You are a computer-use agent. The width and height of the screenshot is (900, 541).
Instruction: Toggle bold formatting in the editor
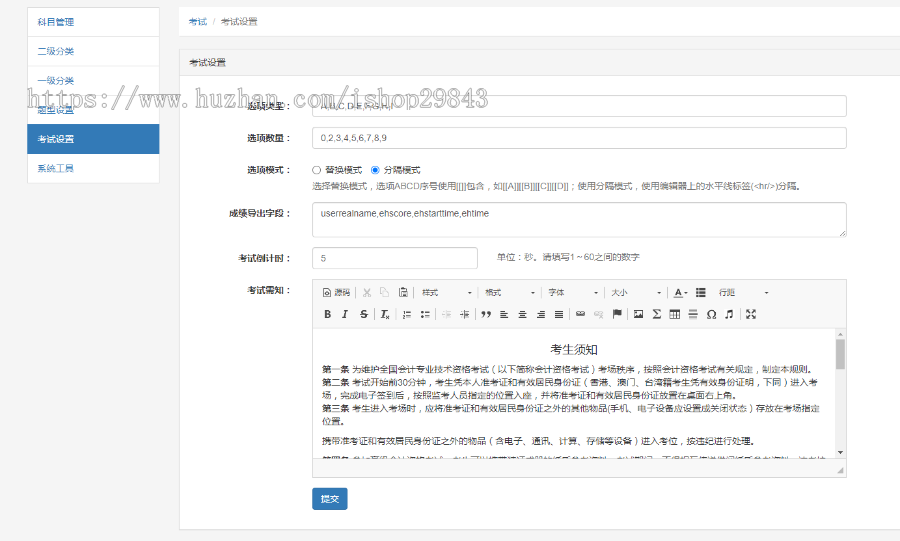pos(327,314)
